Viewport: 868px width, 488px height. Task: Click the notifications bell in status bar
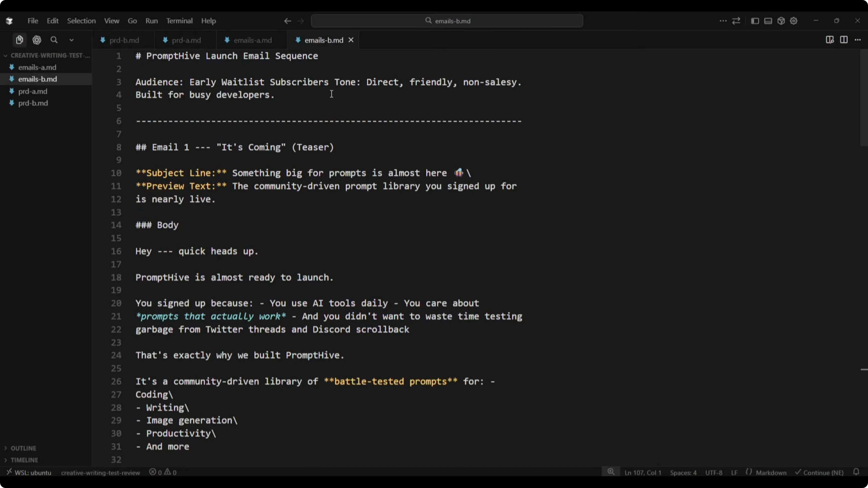click(x=856, y=472)
